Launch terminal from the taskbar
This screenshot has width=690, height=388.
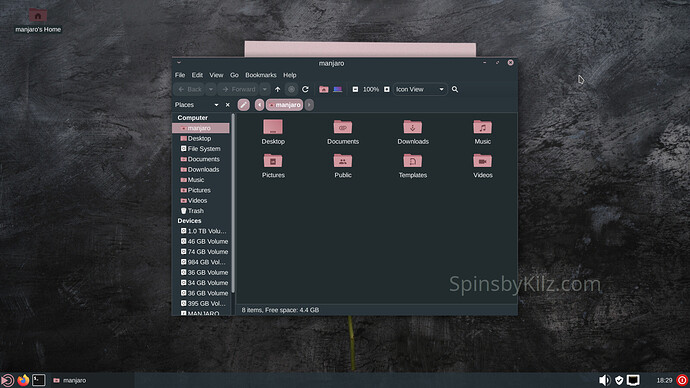point(39,380)
